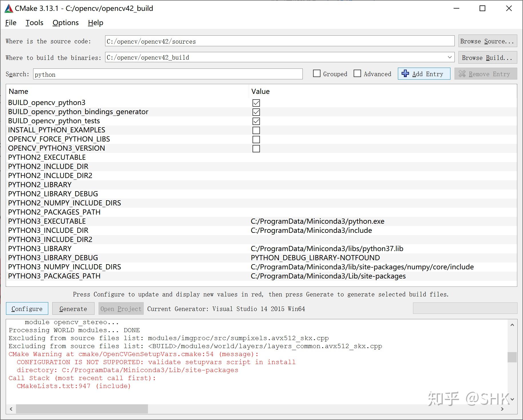The height and width of the screenshot is (420, 523).
Task: Open the File menu
Action: click(x=10, y=23)
